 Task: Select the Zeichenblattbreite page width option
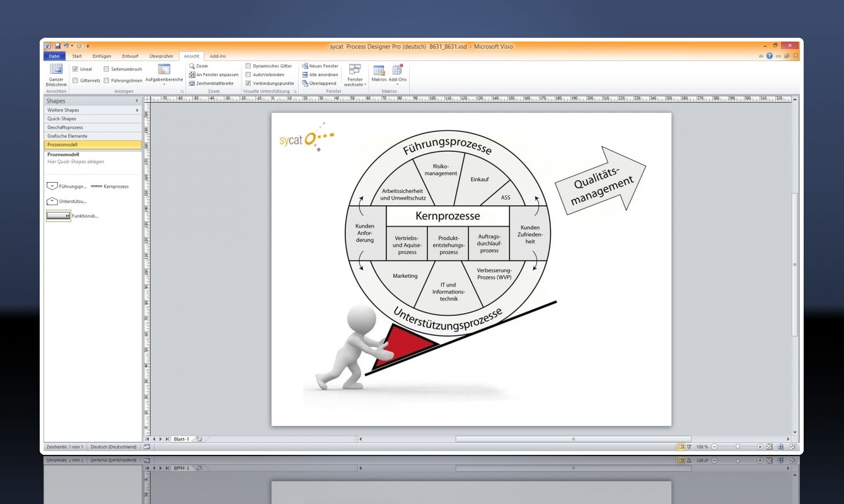click(x=211, y=83)
